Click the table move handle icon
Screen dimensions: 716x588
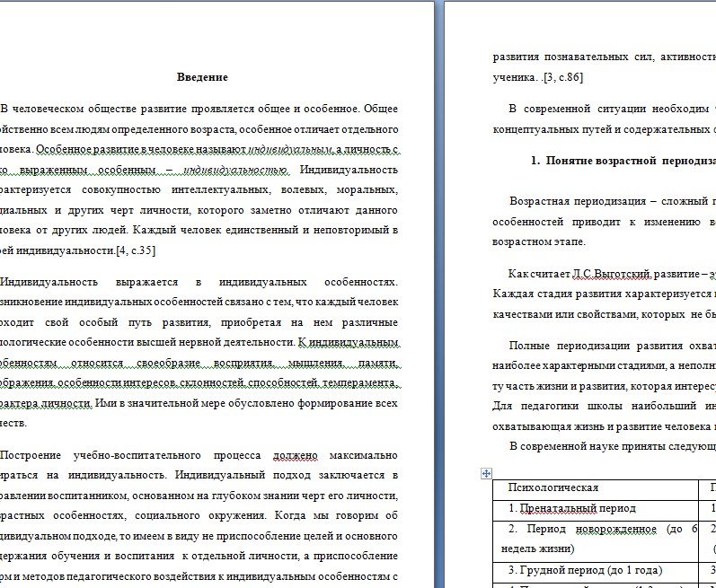(x=486, y=473)
